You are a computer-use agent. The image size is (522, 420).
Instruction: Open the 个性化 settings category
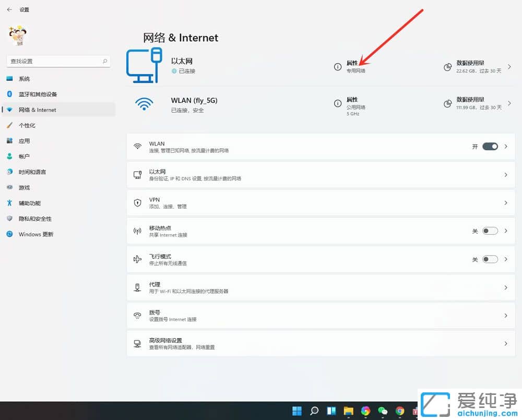point(58,125)
